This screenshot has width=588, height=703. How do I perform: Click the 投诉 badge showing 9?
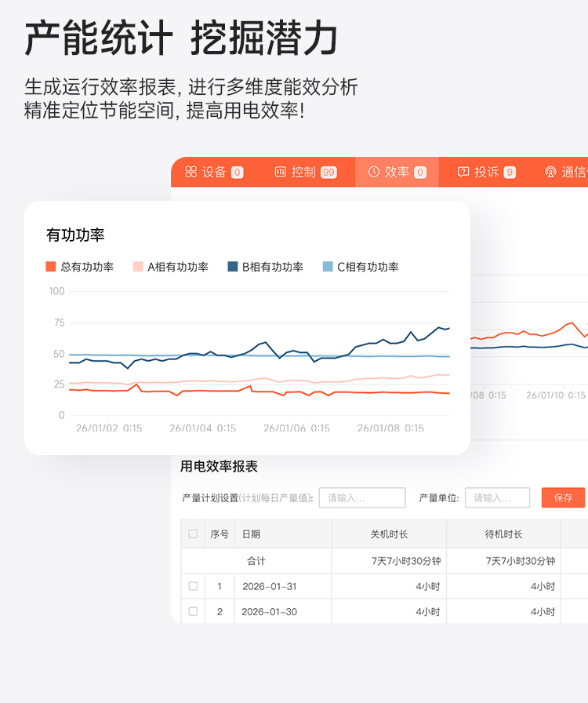coord(510,173)
